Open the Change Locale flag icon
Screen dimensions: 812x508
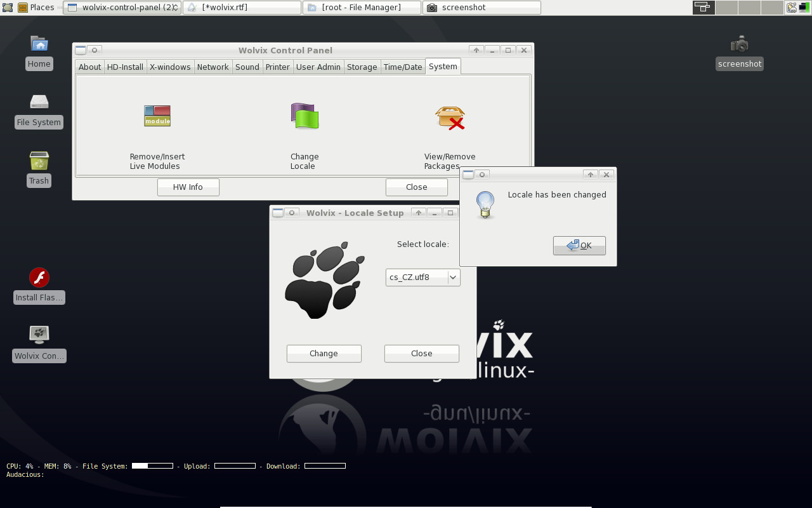coord(304,116)
